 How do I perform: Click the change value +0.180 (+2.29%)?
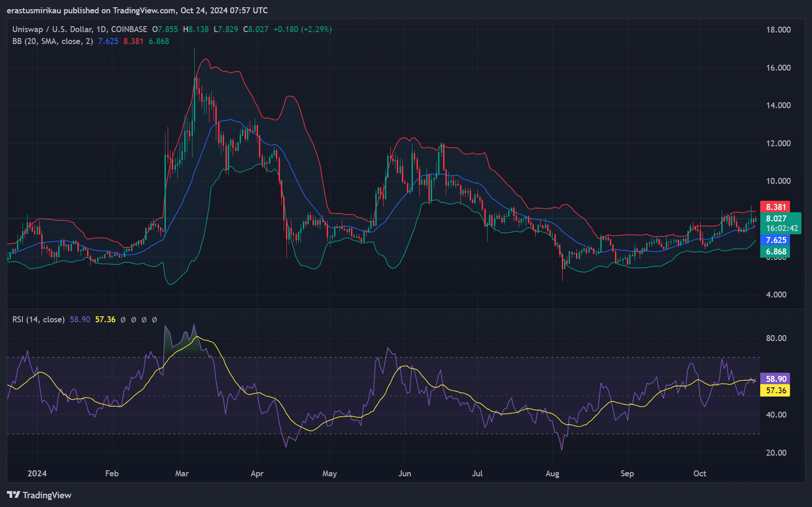click(302, 29)
